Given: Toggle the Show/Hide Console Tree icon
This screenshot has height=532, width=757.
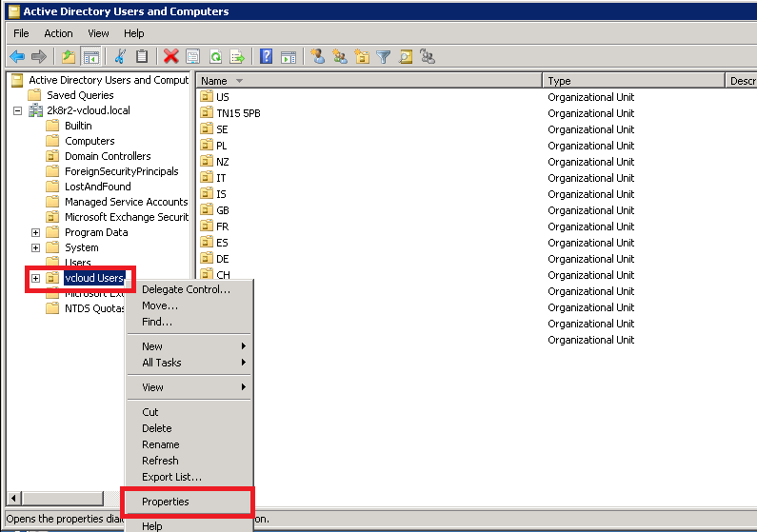Looking at the screenshot, I should pos(90,57).
